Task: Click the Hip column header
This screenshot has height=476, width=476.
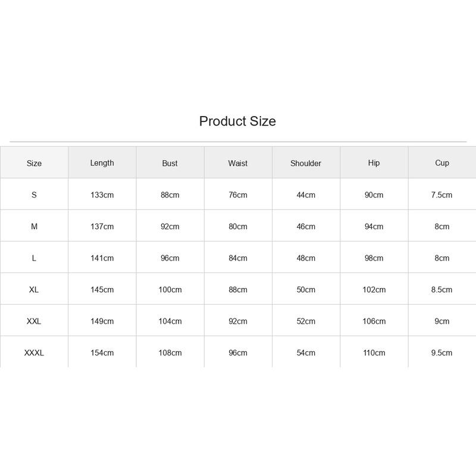Action: [374, 163]
